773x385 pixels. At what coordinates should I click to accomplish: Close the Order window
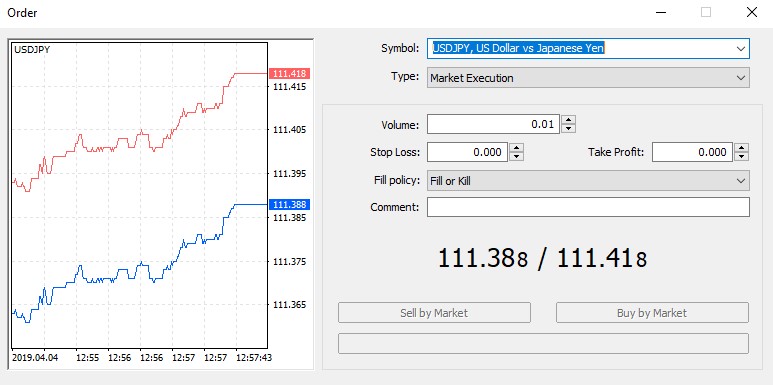pos(752,12)
